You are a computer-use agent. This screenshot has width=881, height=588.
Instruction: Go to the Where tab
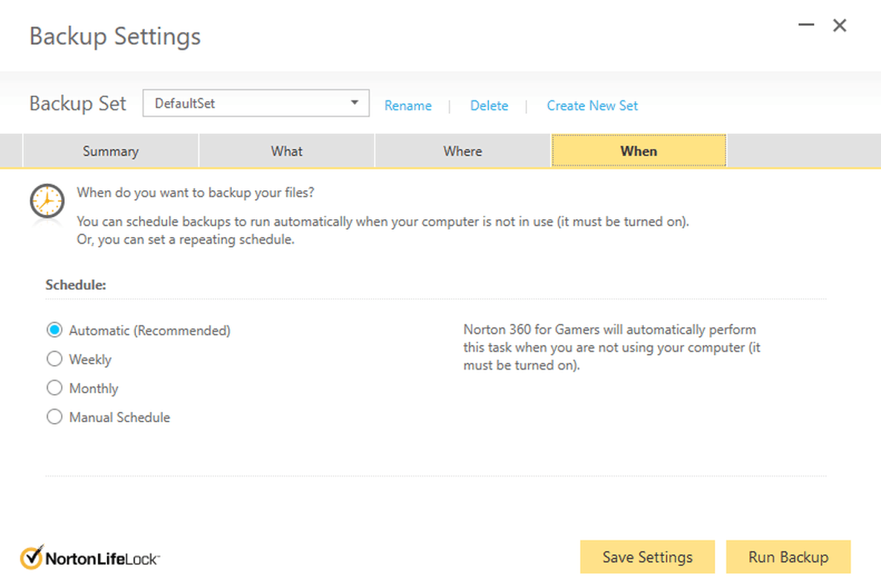coord(462,151)
